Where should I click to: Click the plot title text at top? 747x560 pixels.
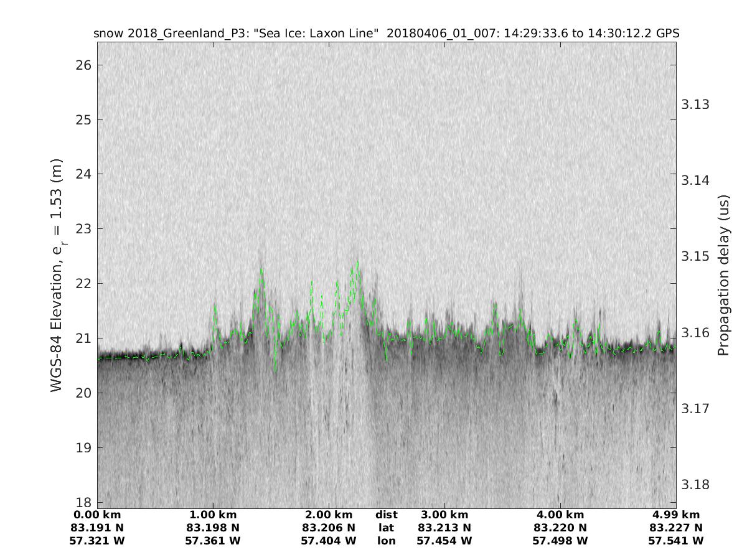386,34
